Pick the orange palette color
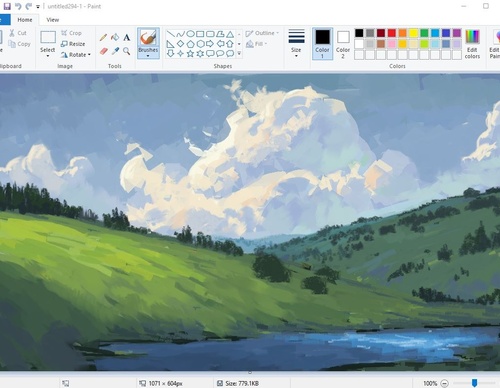Screen dimensions: 500x388 tap(402, 33)
